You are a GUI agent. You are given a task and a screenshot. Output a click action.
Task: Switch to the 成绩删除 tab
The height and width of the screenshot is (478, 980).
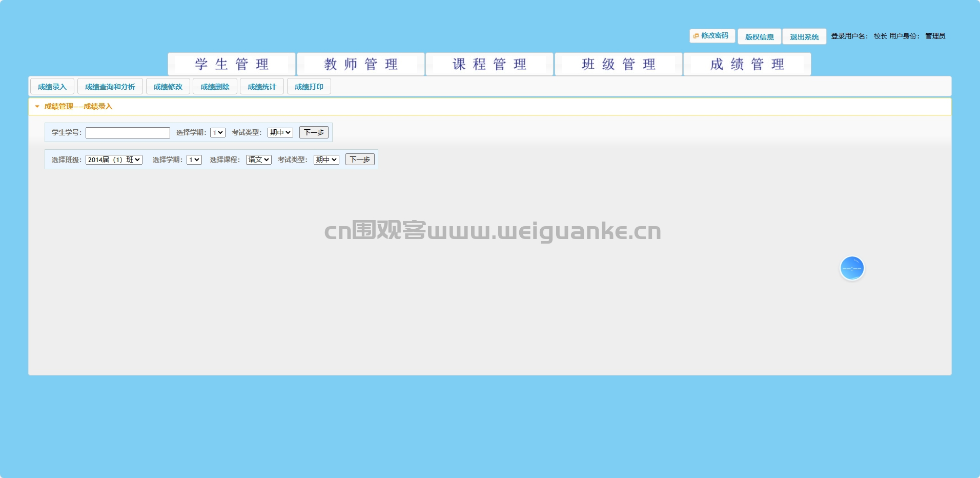(x=215, y=87)
